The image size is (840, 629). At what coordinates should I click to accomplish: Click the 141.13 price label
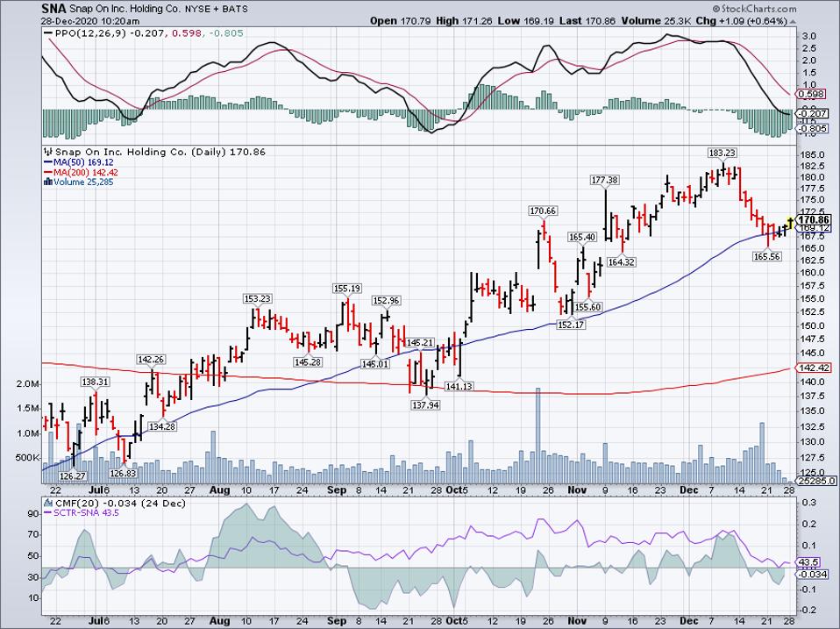(459, 386)
